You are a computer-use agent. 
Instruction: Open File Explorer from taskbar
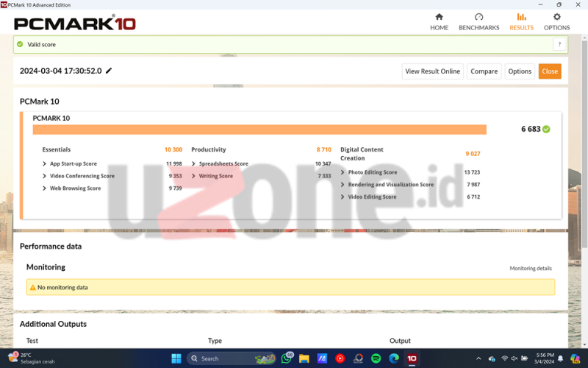click(x=304, y=358)
